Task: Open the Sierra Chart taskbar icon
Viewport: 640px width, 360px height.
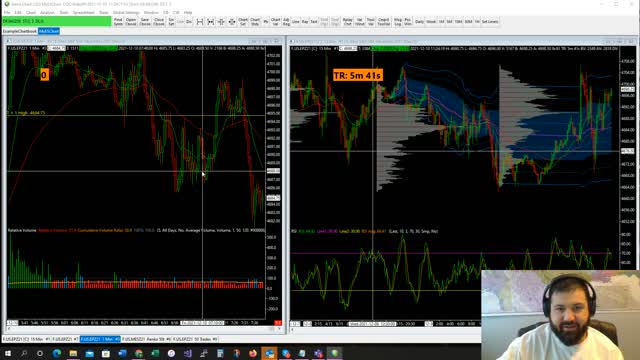Action: (x=334, y=353)
